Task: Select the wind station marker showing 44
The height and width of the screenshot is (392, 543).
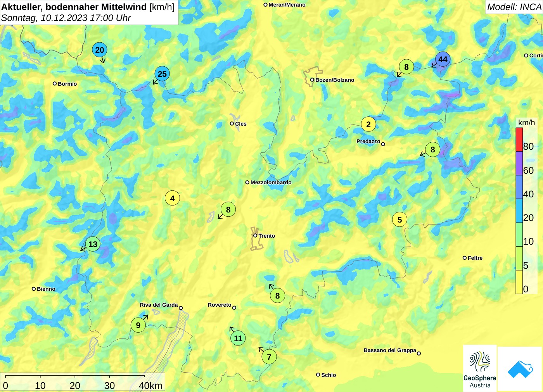Action: [443, 59]
